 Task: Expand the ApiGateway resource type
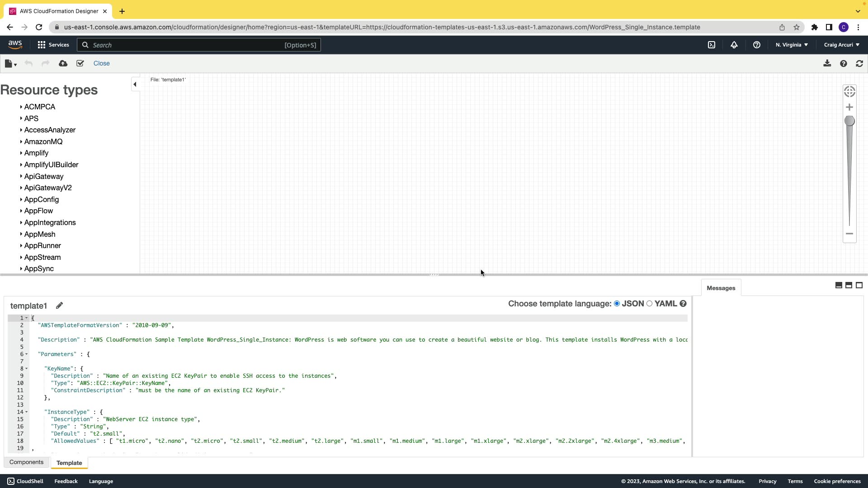43,177
